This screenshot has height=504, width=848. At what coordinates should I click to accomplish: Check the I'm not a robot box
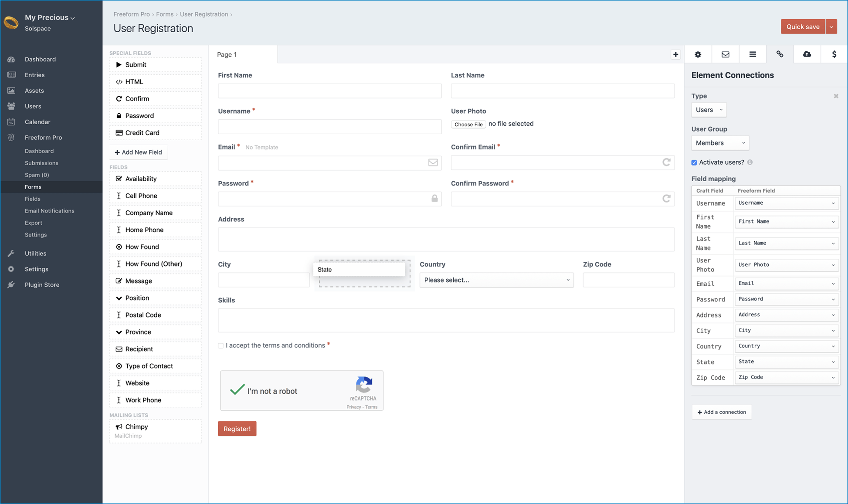click(237, 390)
